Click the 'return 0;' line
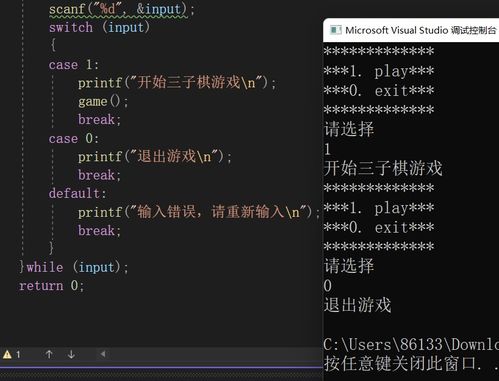This screenshot has width=499, height=381. [52, 286]
